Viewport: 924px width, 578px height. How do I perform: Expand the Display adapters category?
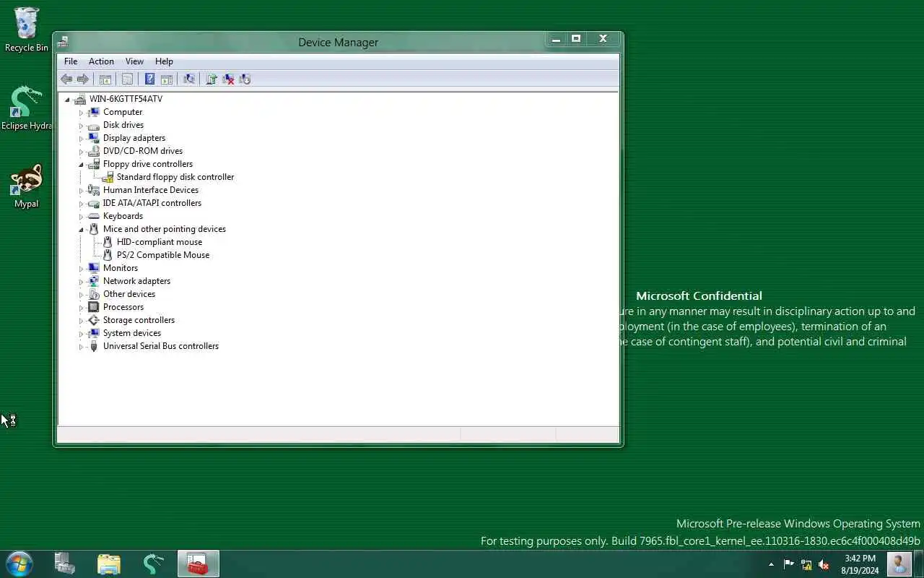(81, 139)
